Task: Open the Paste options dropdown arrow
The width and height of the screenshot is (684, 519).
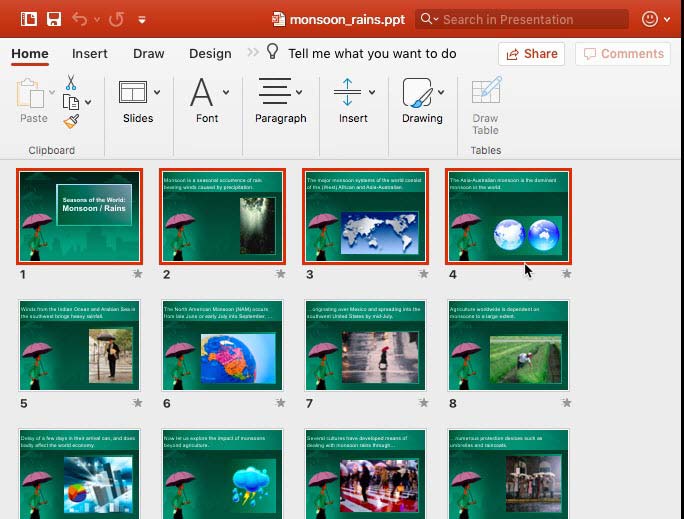Action: point(52,92)
